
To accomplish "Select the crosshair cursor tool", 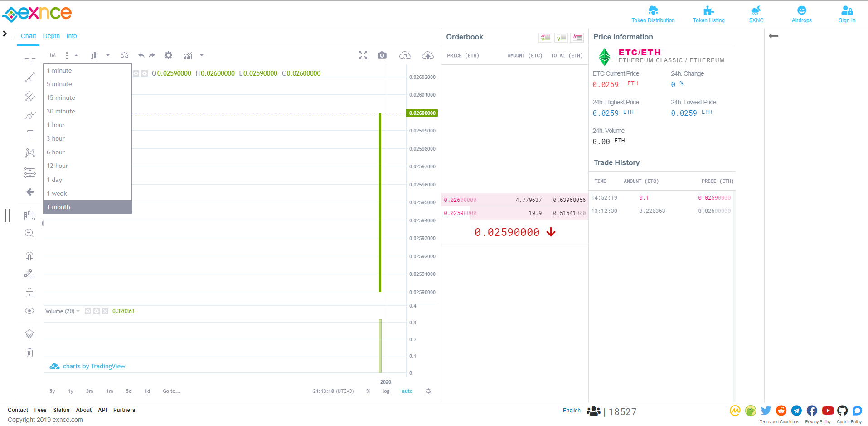I will (30, 58).
